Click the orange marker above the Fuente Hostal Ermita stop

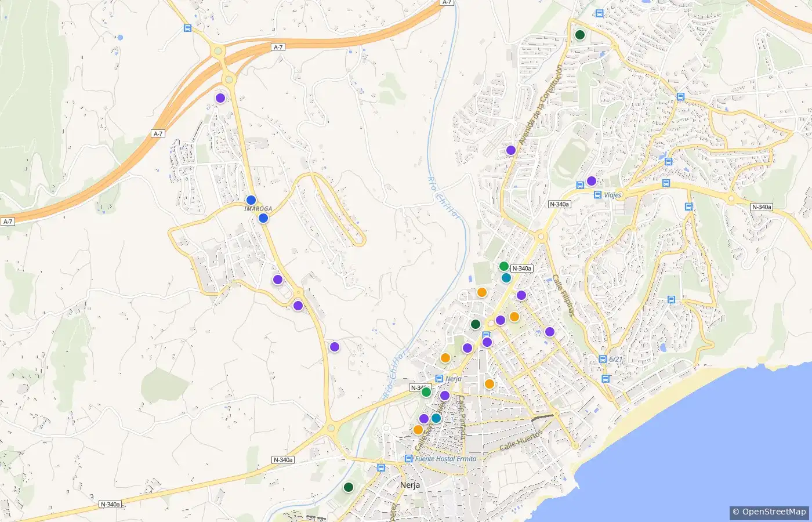pos(418,430)
